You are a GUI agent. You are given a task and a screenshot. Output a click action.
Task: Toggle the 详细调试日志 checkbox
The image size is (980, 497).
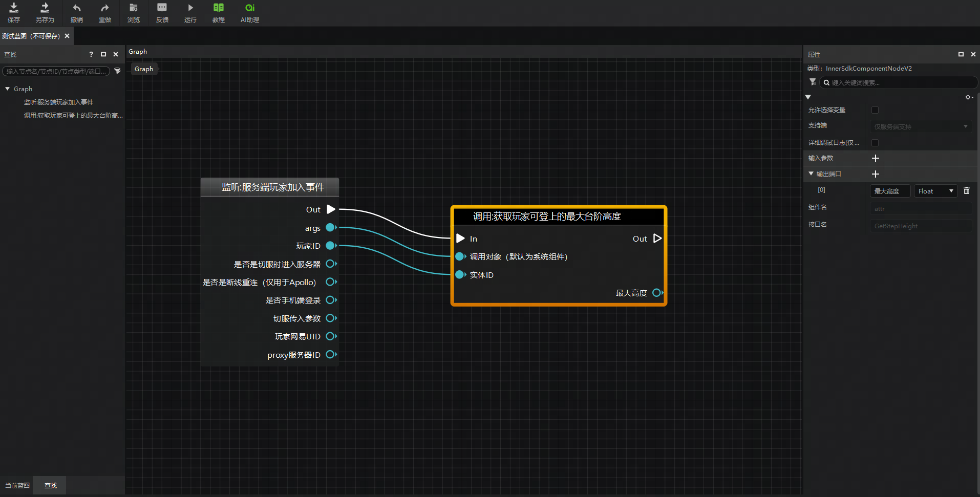[x=875, y=143]
